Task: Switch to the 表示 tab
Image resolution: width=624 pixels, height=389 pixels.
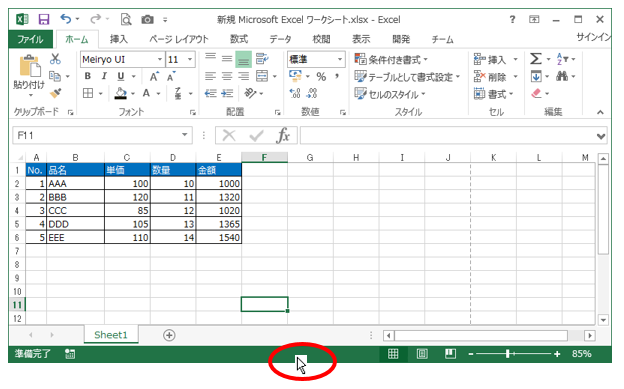Action: [361, 39]
